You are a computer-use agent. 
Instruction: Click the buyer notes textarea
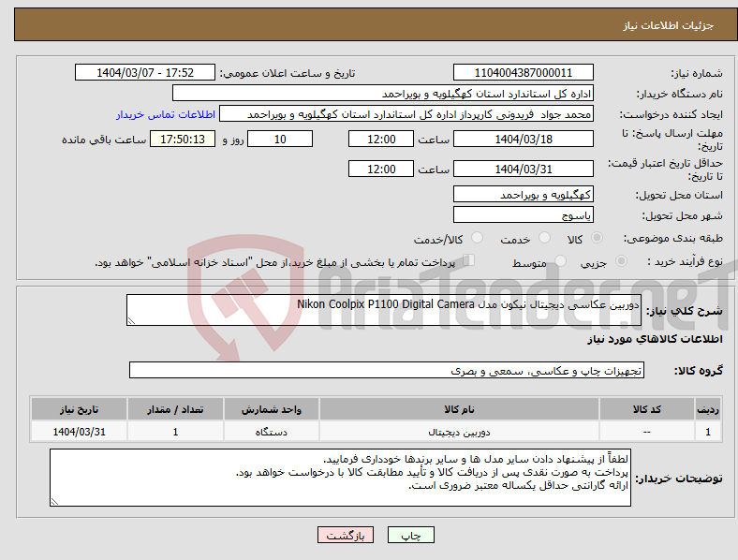point(340,478)
